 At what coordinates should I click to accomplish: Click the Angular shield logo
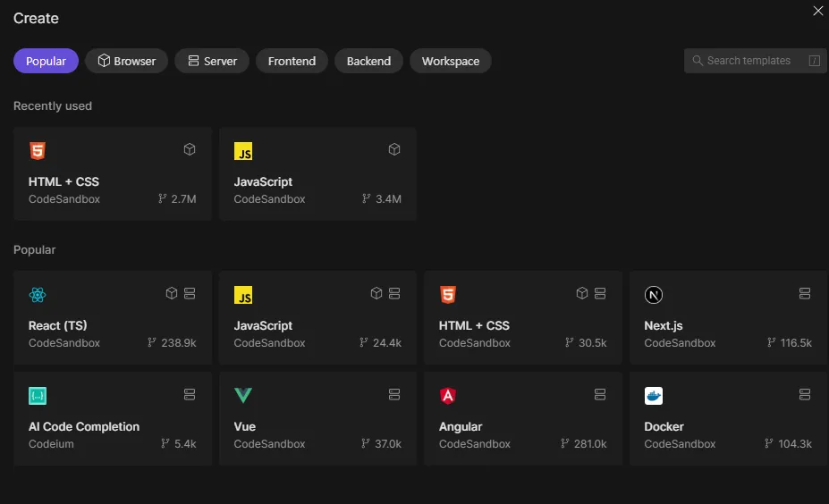(448, 396)
